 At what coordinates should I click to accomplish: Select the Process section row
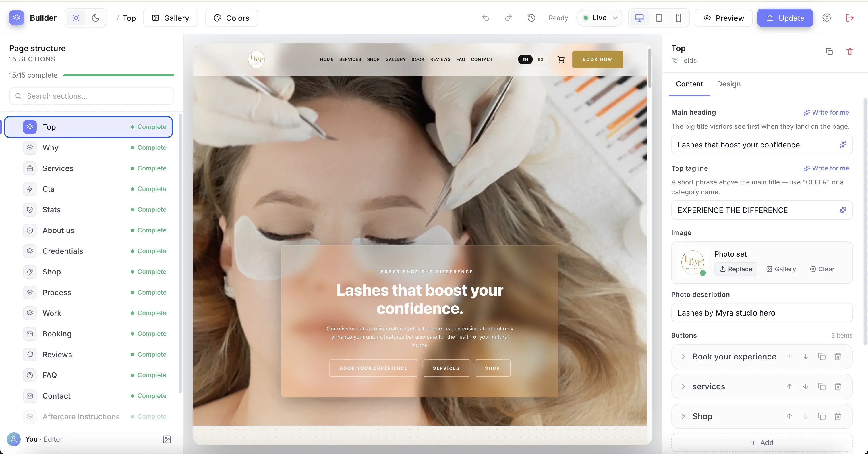[89, 292]
